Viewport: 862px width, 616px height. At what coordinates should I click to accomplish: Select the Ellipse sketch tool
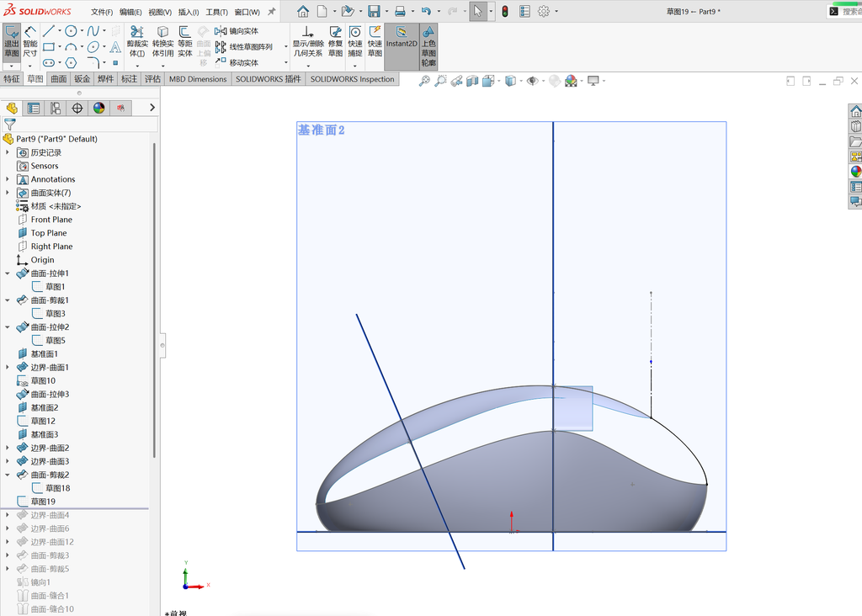point(93,47)
